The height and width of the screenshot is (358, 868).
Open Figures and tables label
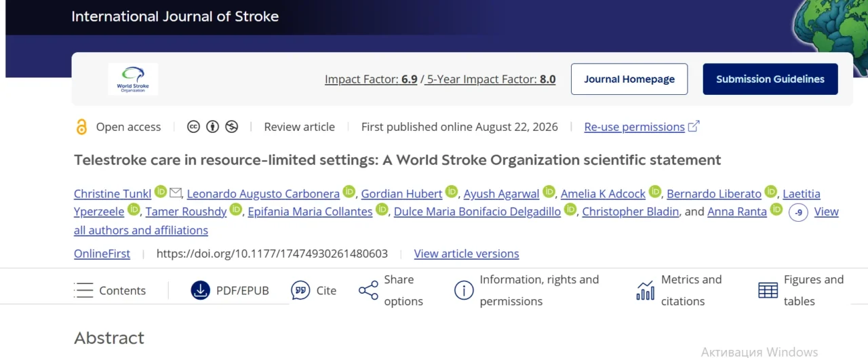pos(814,290)
